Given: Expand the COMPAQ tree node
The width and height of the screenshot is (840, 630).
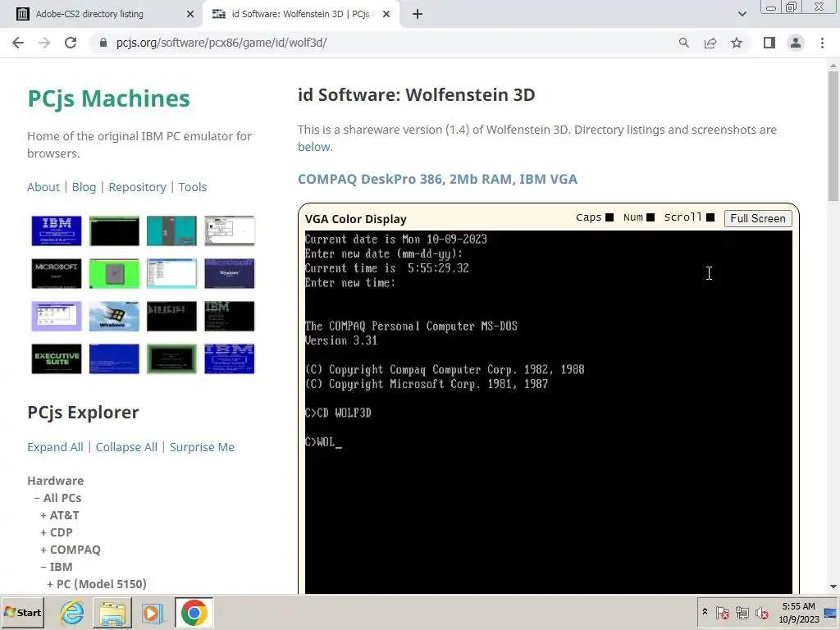Looking at the screenshot, I should (x=43, y=550).
